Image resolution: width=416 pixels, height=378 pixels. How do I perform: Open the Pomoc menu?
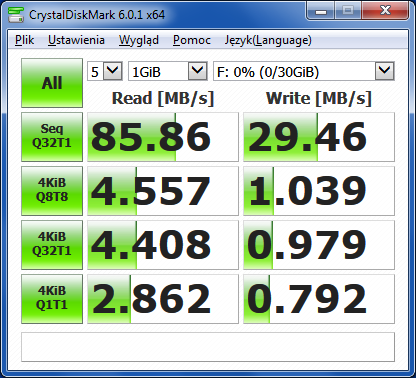pyautogui.click(x=192, y=40)
